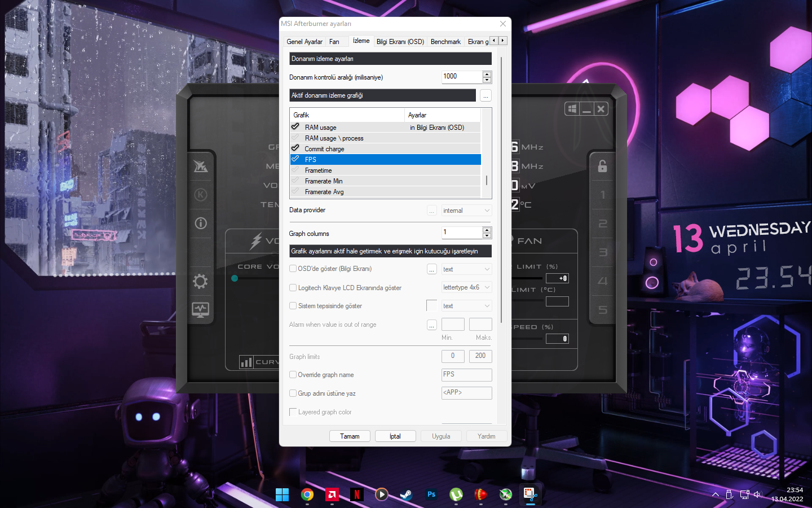This screenshot has height=508, width=812.
Task: Select Afterburner profile slot 4
Action: 603,281
